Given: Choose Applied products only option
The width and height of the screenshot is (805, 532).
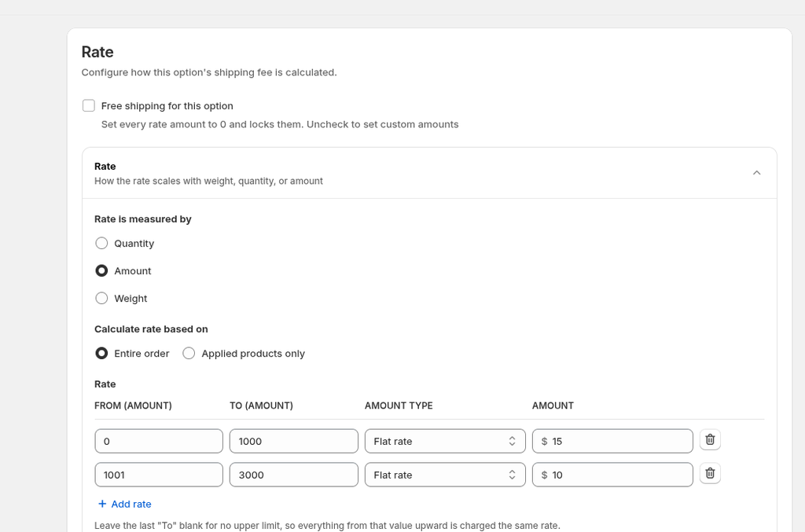Looking at the screenshot, I should click(x=189, y=353).
